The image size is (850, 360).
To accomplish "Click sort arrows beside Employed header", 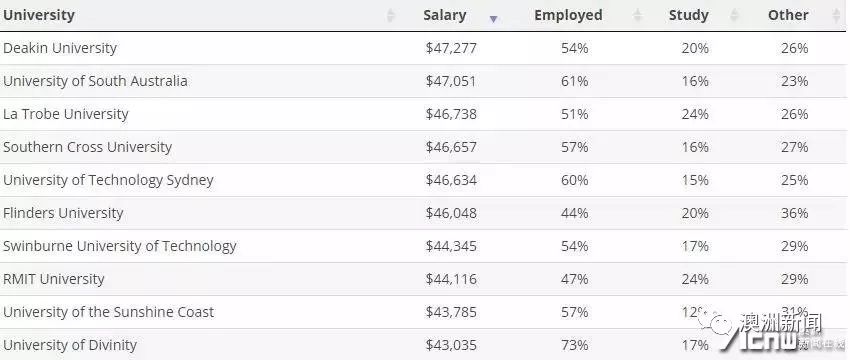I will [x=638, y=15].
